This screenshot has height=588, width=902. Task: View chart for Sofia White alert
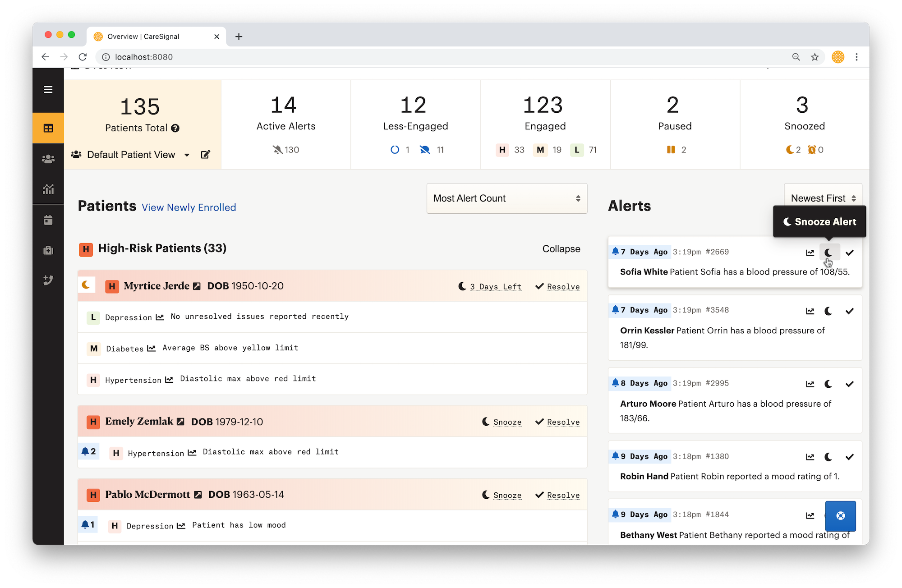pos(810,253)
